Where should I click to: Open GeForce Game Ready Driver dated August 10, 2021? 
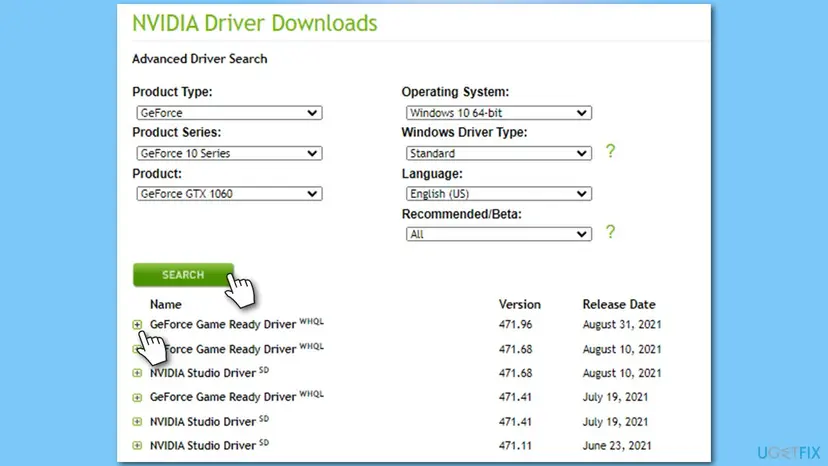[230, 349]
